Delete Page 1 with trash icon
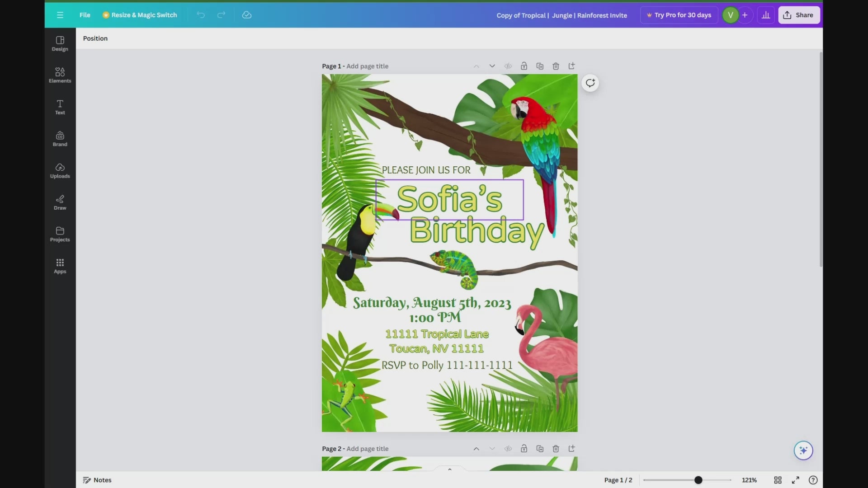868x488 pixels. 556,66
